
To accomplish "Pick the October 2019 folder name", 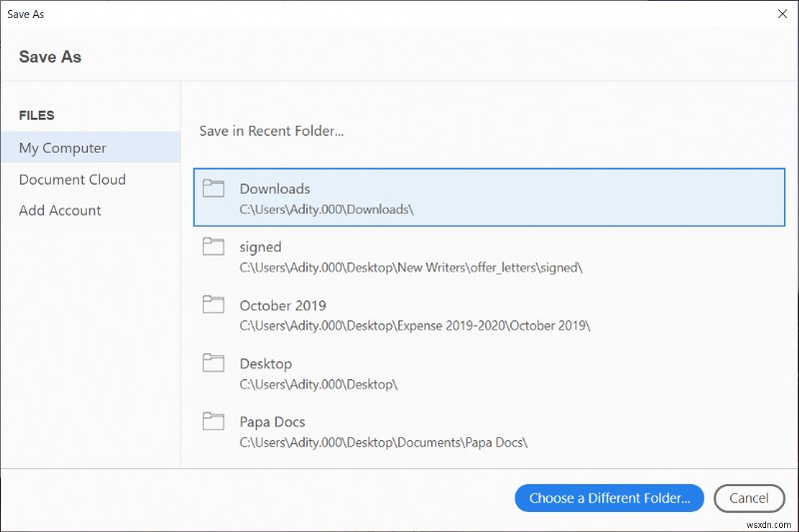I will pyautogui.click(x=283, y=305).
